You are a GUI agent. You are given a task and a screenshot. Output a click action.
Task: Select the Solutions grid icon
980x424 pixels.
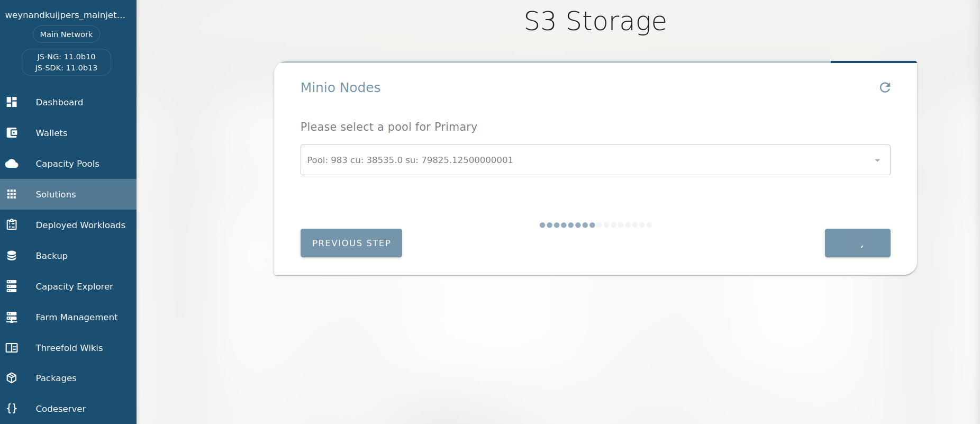(12, 194)
